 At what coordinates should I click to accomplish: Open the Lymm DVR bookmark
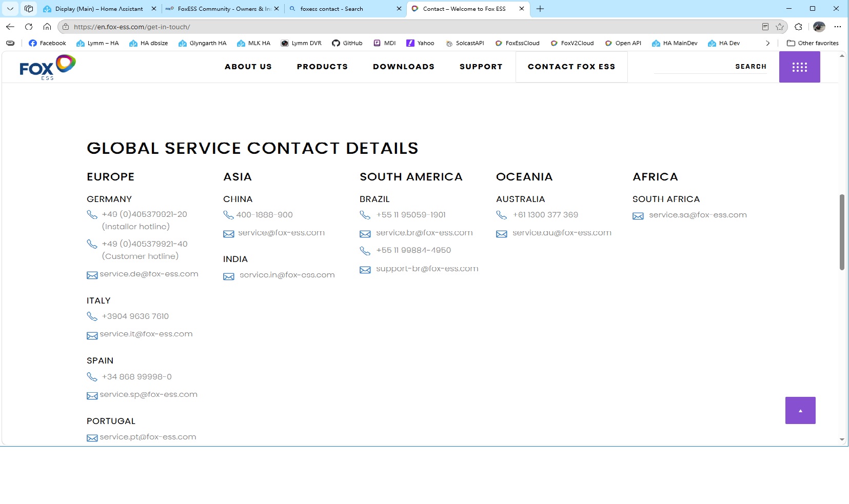click(301, 43)
